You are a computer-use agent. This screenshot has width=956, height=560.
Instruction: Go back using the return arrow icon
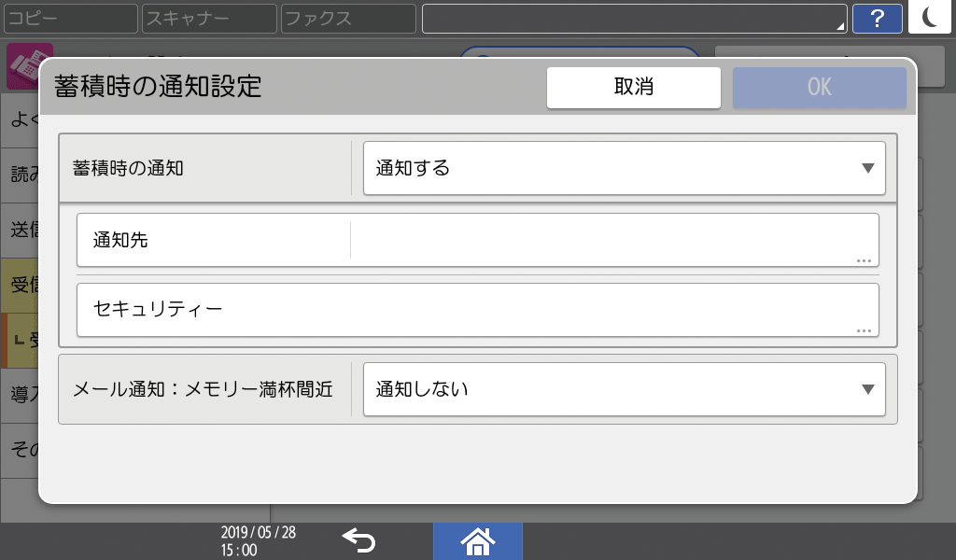coord(359,541)
